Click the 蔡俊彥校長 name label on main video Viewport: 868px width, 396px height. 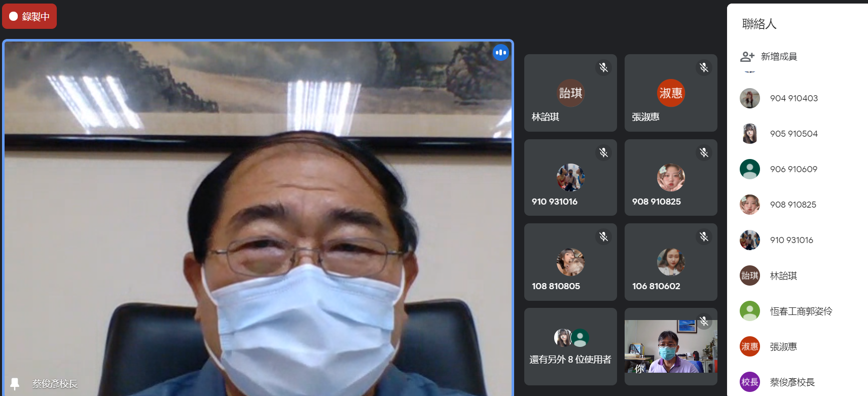click(55, 384)
